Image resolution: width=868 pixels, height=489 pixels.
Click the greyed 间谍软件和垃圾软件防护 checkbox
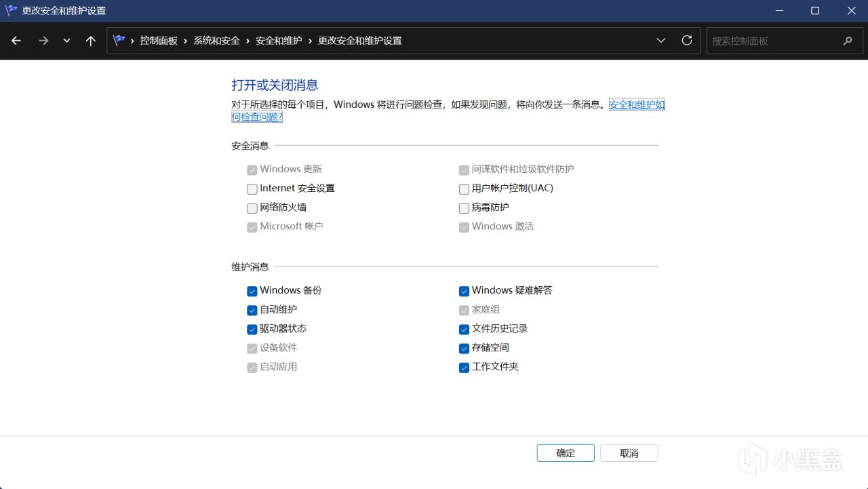click(x=464, y=170)
